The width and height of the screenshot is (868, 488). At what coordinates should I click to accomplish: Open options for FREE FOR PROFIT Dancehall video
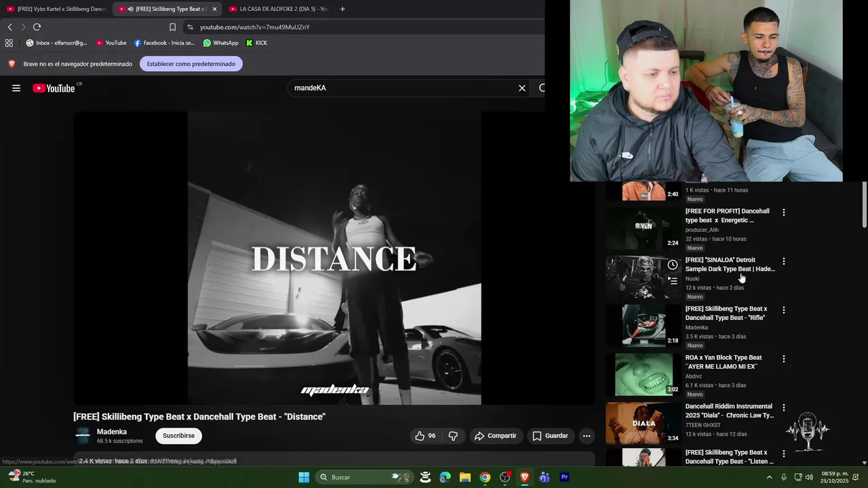click(x=784, y=212)
